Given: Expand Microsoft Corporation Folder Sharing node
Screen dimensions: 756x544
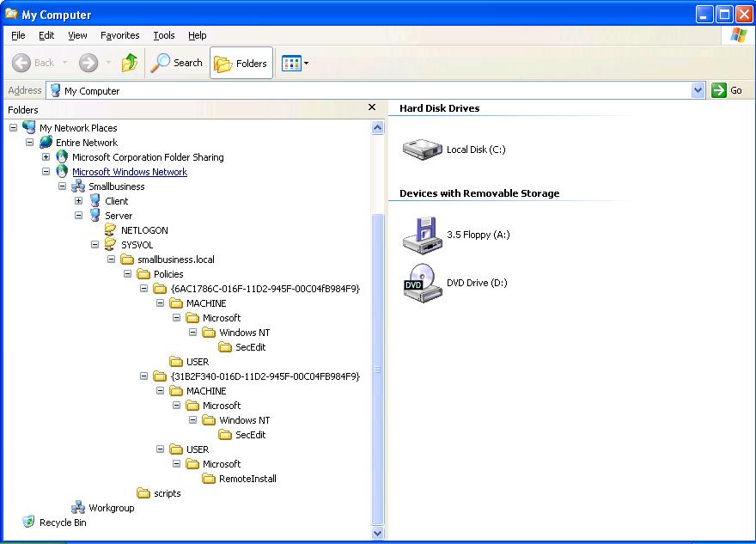Looking at the screenshot, I should point(46,156).
